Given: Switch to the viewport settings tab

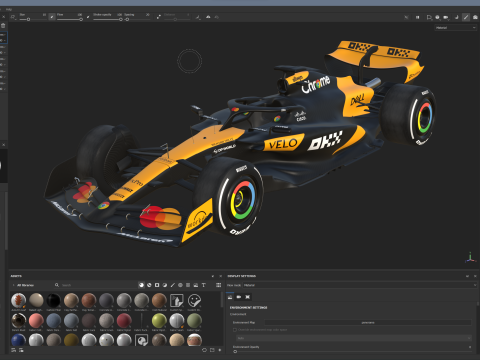Looking at the screenshot, I should click(x=247, y=297).
